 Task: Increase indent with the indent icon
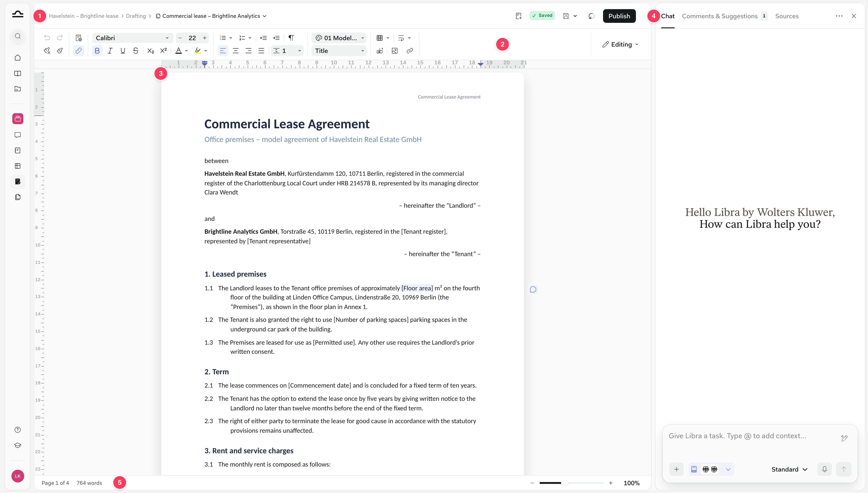[x=264, y=38]
